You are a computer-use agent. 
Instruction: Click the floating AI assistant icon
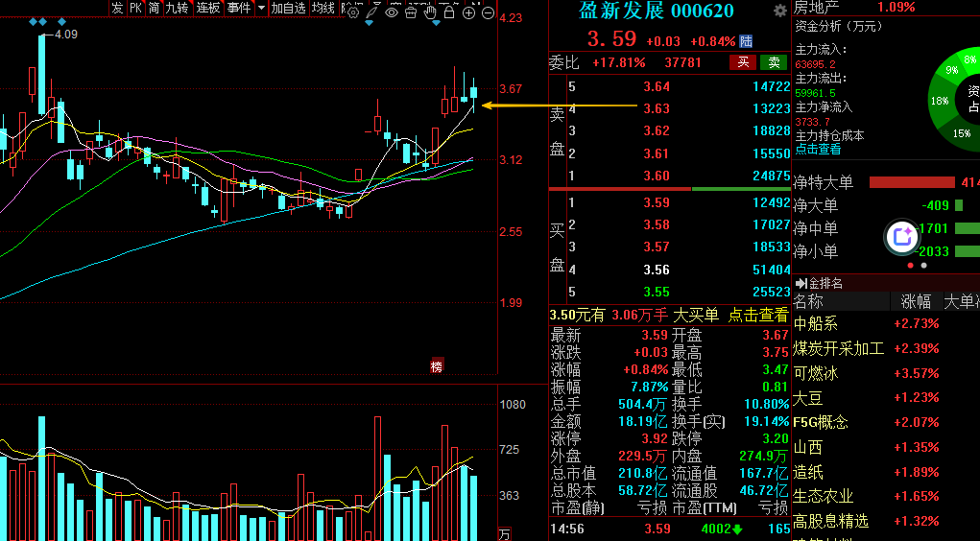click(x=902, y=237)
